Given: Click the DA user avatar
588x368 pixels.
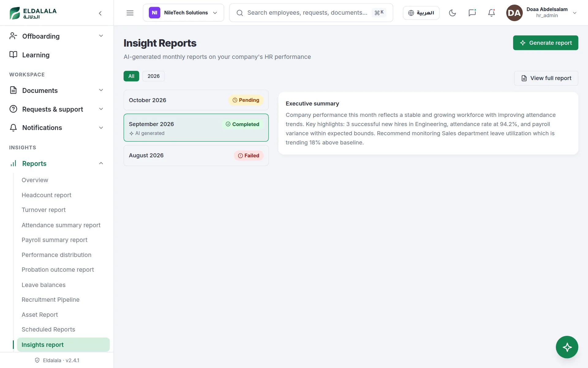Looking at the screenshot, I should (514, 13).
